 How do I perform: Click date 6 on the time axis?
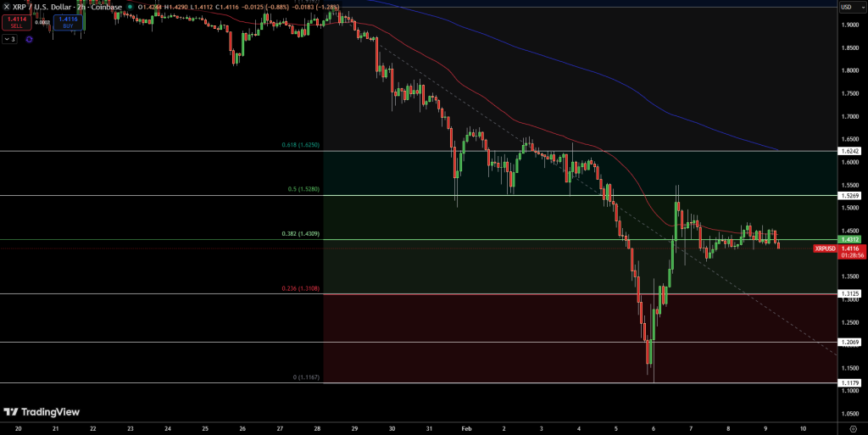tap(654, 429)
